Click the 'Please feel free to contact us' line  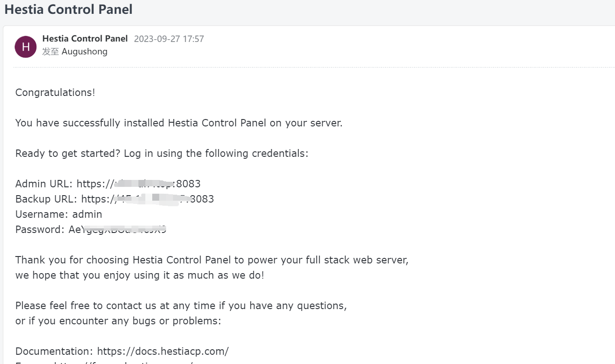tap(181, 306)
